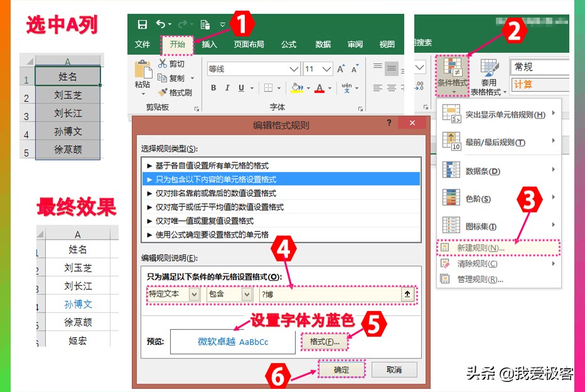Choose 新建规则 new rule entry
585x392 pixels.
pos(499,248)
